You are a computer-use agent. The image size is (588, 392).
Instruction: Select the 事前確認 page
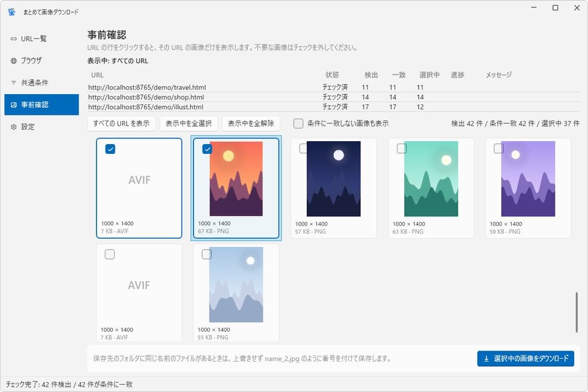(41, 104)
